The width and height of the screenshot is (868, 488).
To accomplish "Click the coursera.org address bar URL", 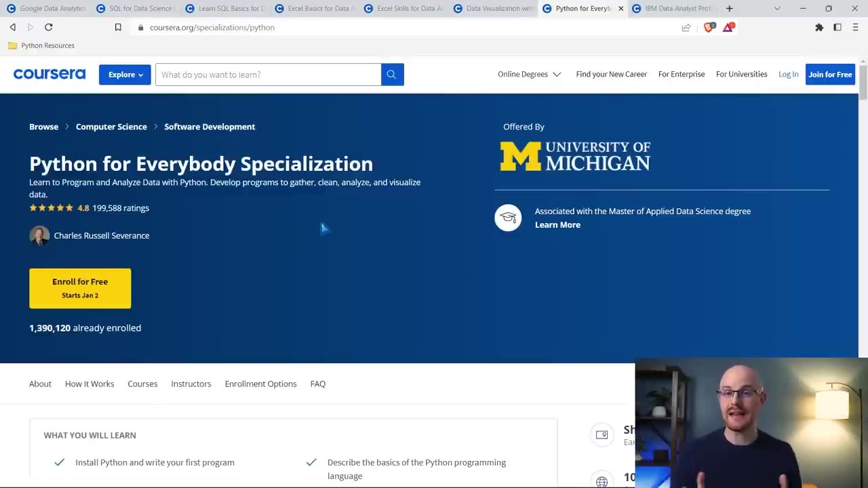I will (x=212, y=28).
